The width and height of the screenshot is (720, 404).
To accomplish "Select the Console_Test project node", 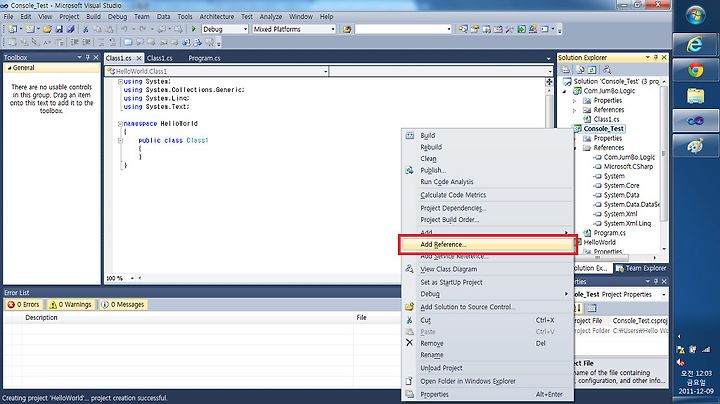I will [603, 129].
